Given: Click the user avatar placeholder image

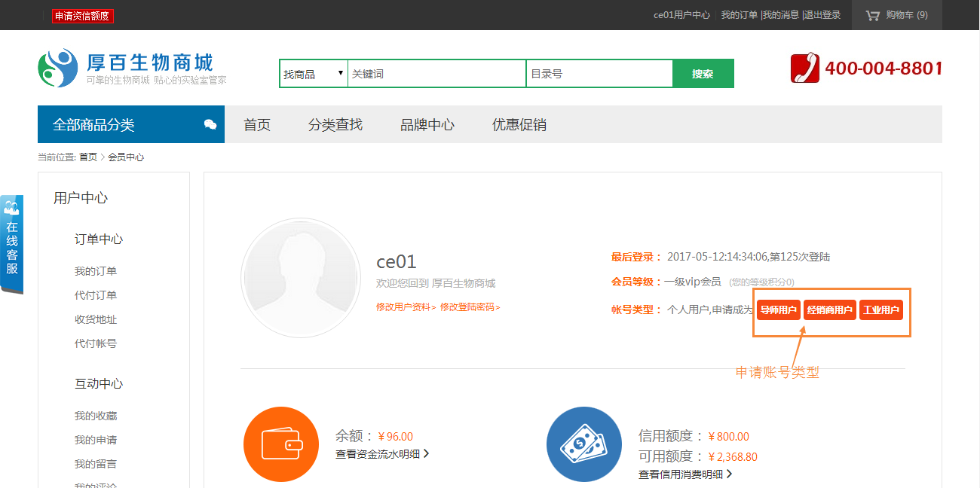Looking at the screenshot, I should (300, 278).
